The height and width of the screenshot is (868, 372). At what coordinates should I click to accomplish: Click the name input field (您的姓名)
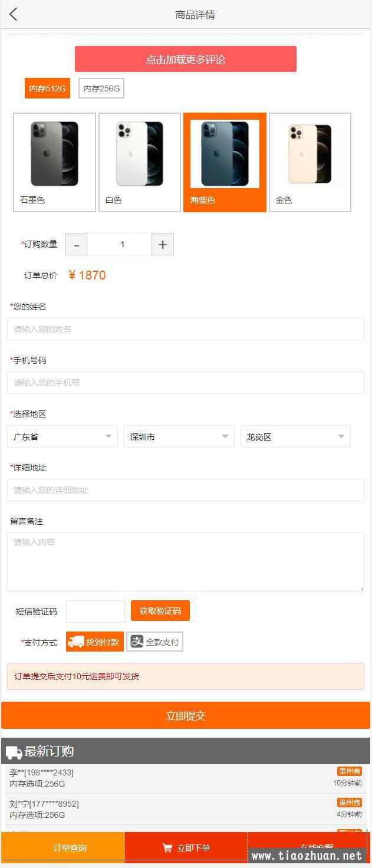pyautogui.click(x=186, y=329)
